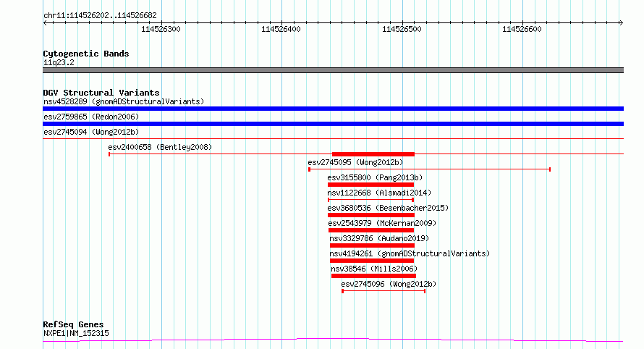Click the blue bar for esv2759865
The image size is (644, 349).
coord(333,124)
